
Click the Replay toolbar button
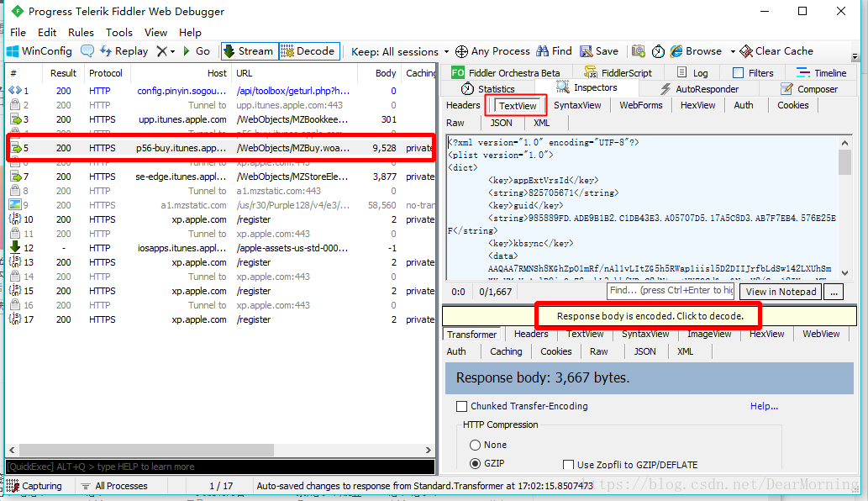coord(124,51)
